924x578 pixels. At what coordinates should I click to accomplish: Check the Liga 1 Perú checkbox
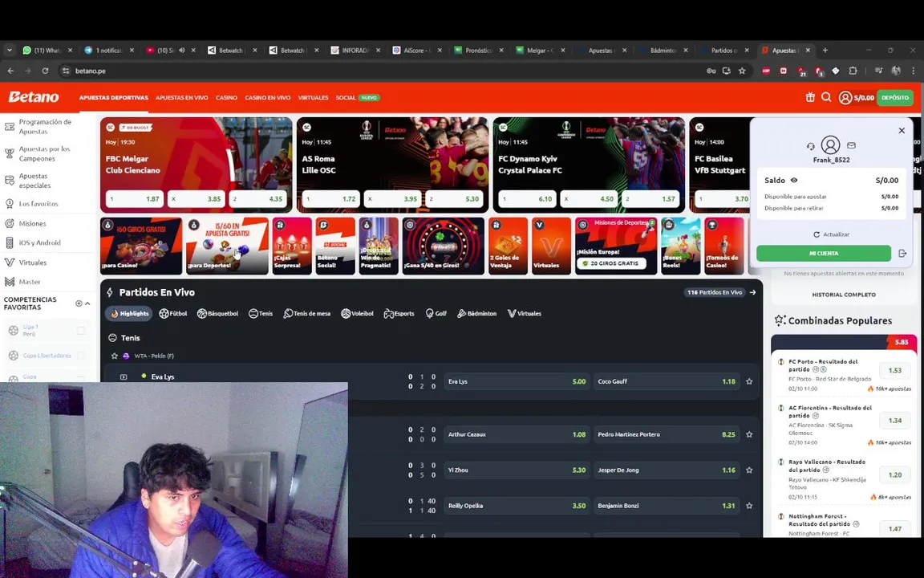click(81, 331)
